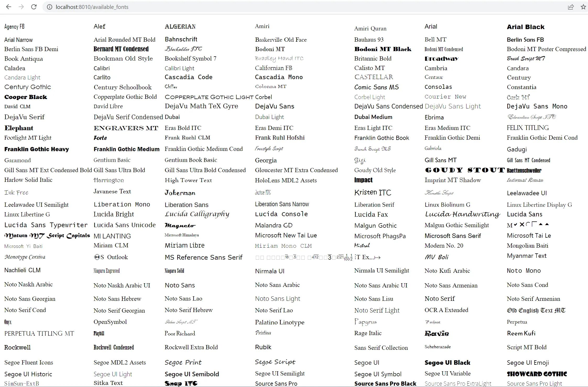Click the Comic Sans MS sample
588x387 pixels.
376,87
